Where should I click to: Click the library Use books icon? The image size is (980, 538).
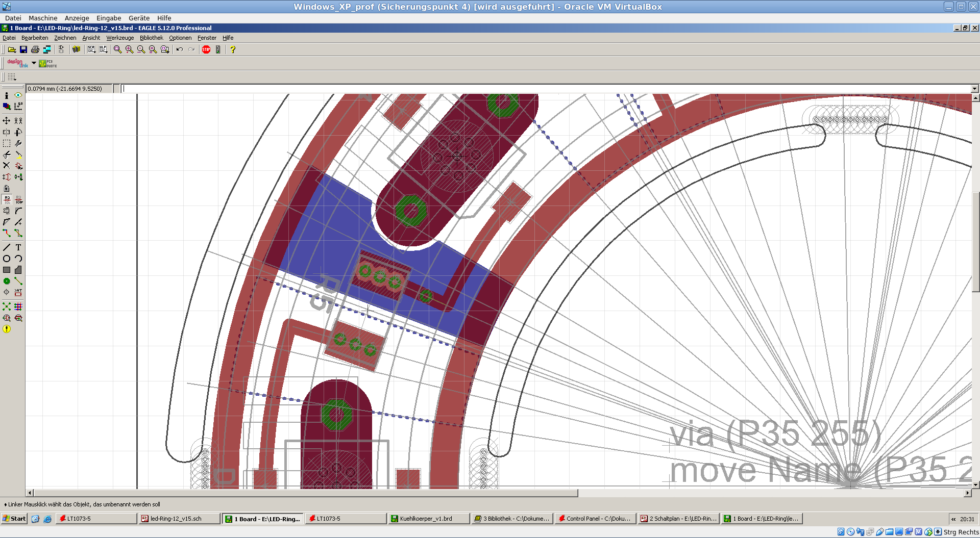(x=77, y=49)
